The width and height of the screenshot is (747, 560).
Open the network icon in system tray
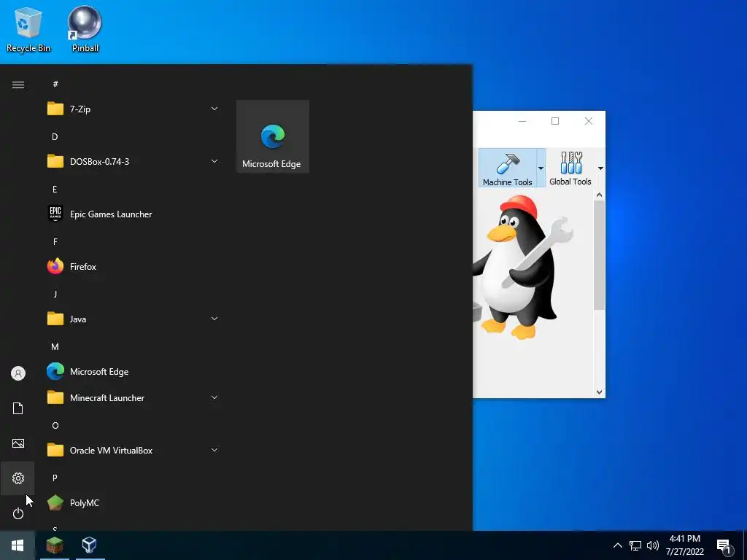(x=635, y=545)
